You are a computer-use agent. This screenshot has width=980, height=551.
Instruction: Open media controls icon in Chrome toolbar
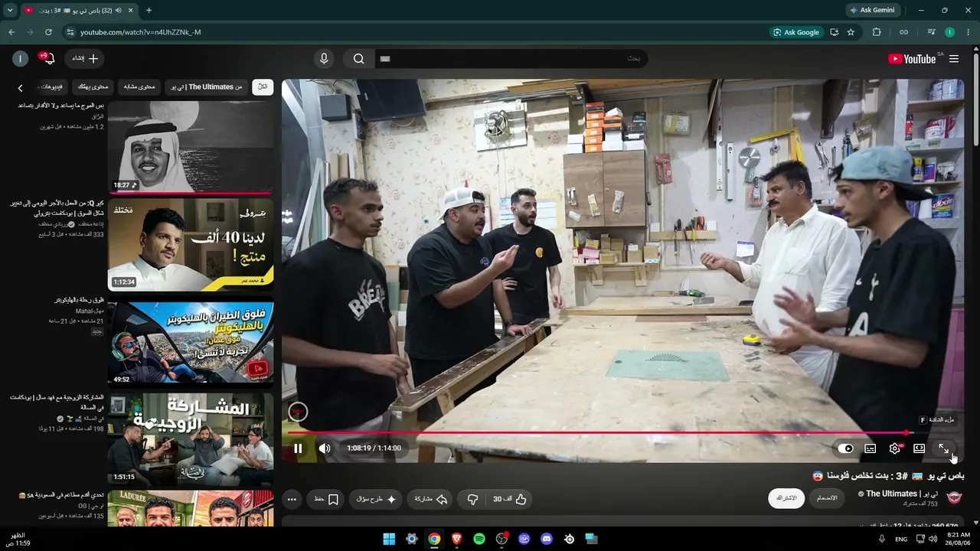coord(931,32)
